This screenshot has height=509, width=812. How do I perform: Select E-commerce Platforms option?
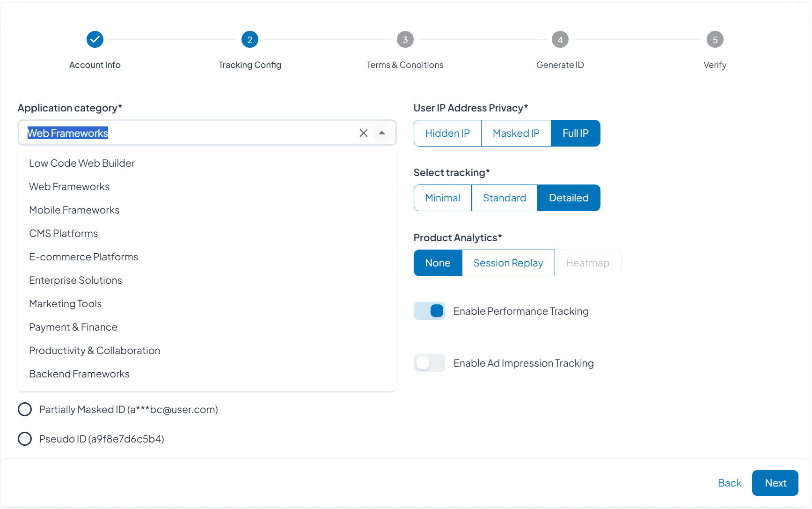point(207,257)
